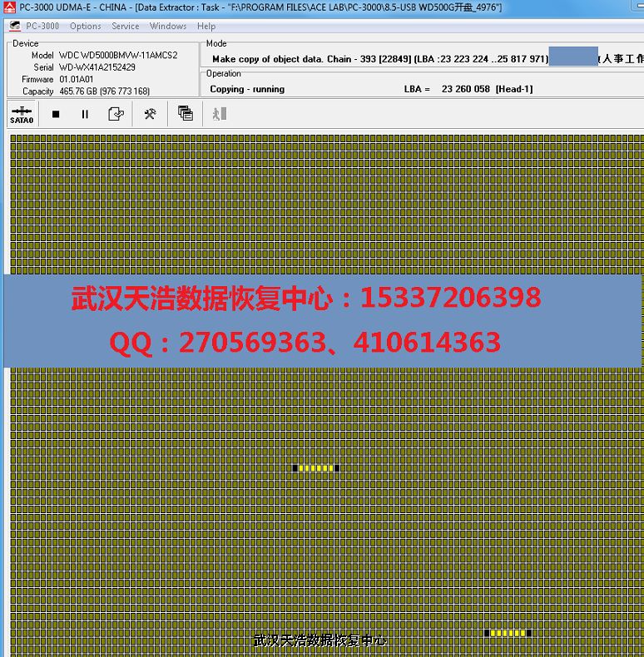The image size is (644, 657).
Task: Click the SATA0 port selection icon
Action: click(x=22, y=114)
